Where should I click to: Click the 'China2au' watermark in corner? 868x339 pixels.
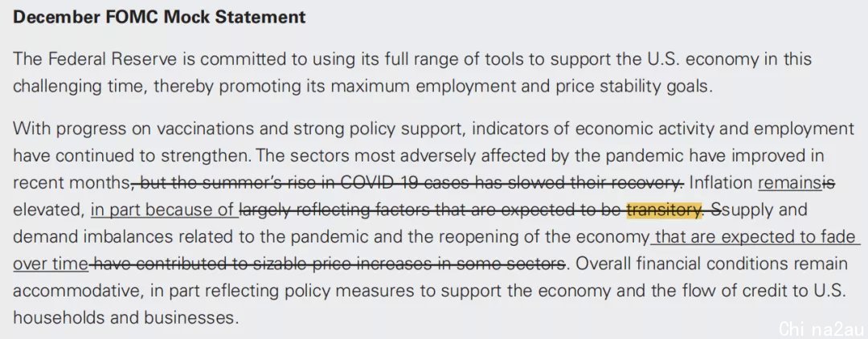(x=821, y=328)
